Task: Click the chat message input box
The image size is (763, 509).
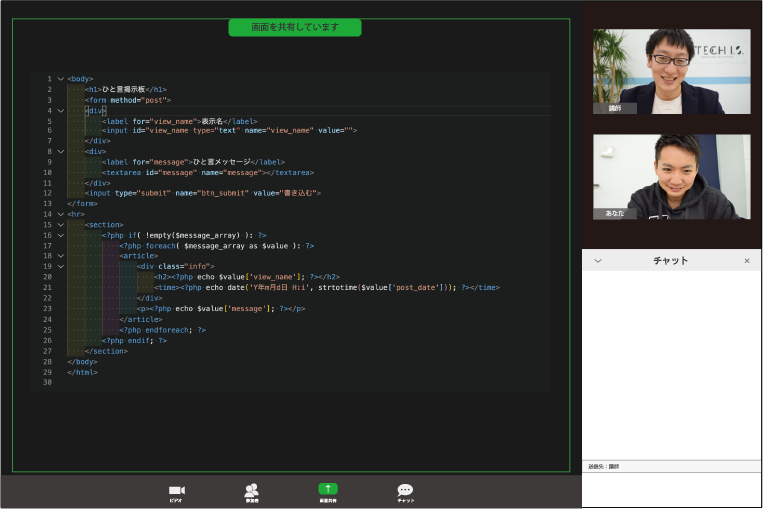Action: [x=671, y=488]
